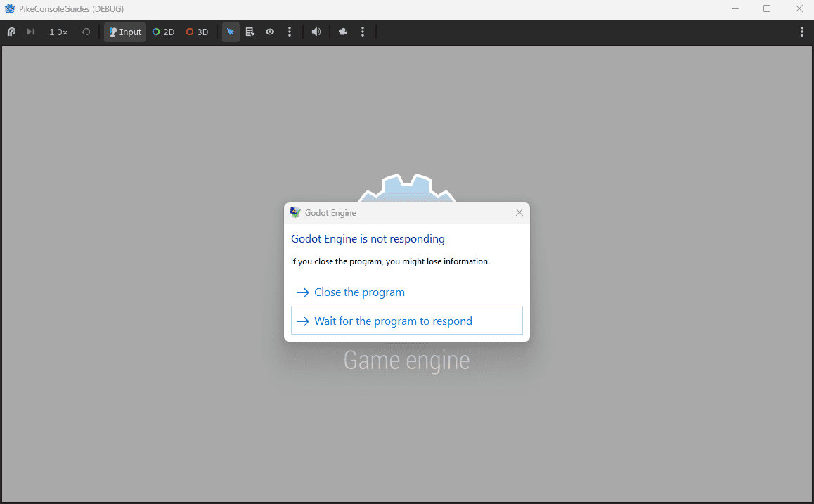Open selection options three-dot menu
This screenshot has height=504, width=814.
[x=290, y=32]
